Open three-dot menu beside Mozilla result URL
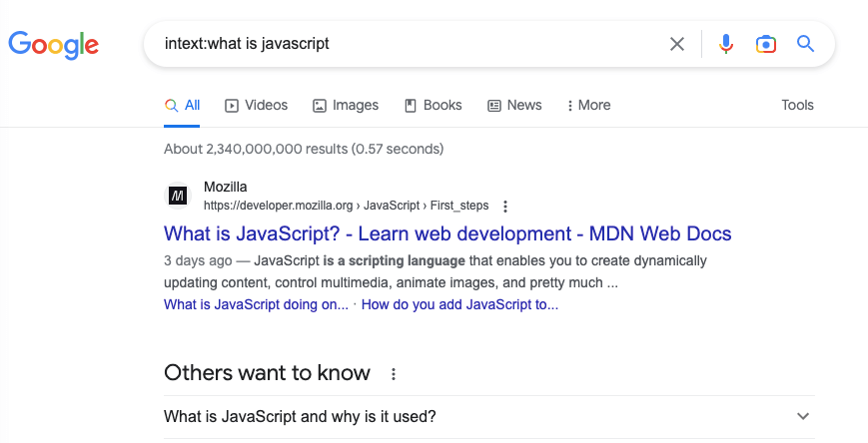This screenshot has height=443, width=868. click(505, 207)
